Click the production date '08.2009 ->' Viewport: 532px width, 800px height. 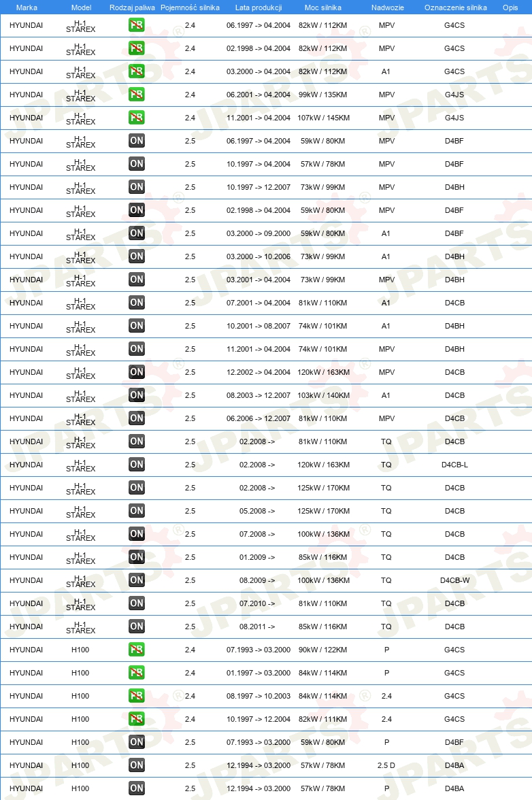pyautogui.click(x=257, y=581)
